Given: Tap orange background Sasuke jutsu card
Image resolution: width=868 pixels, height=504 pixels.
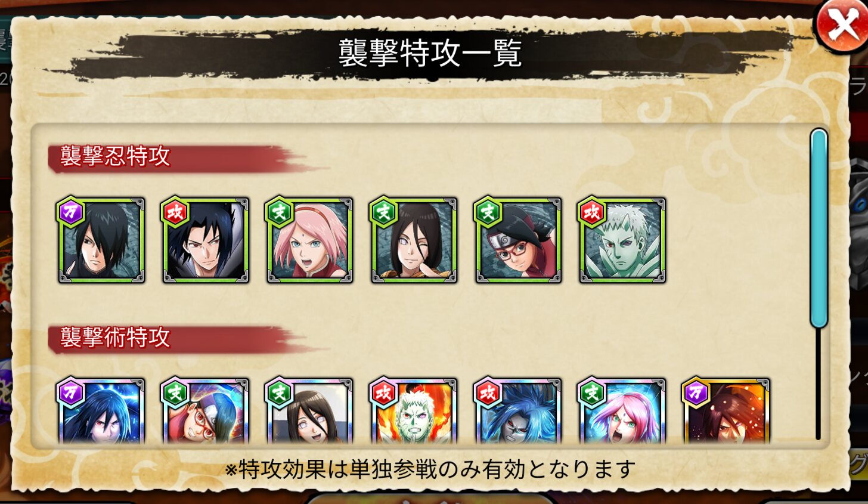Looking at the screenshot, I should click(726, 411).
